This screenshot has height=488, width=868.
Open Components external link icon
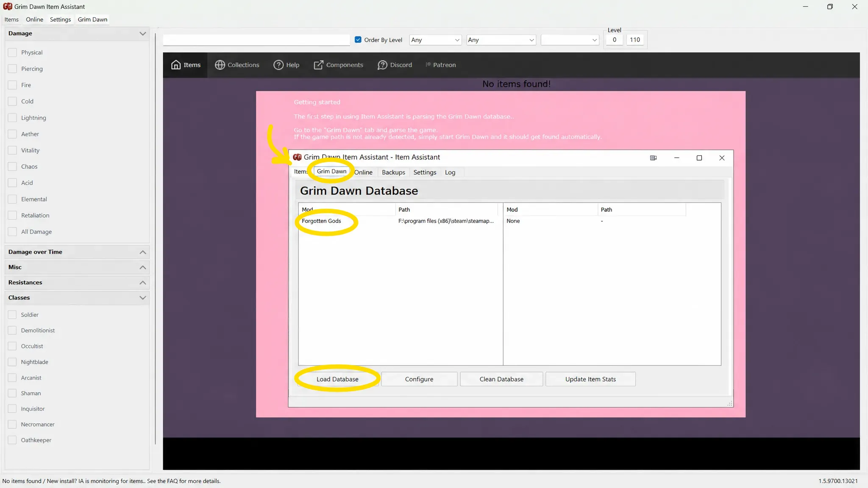pos(318,65)
